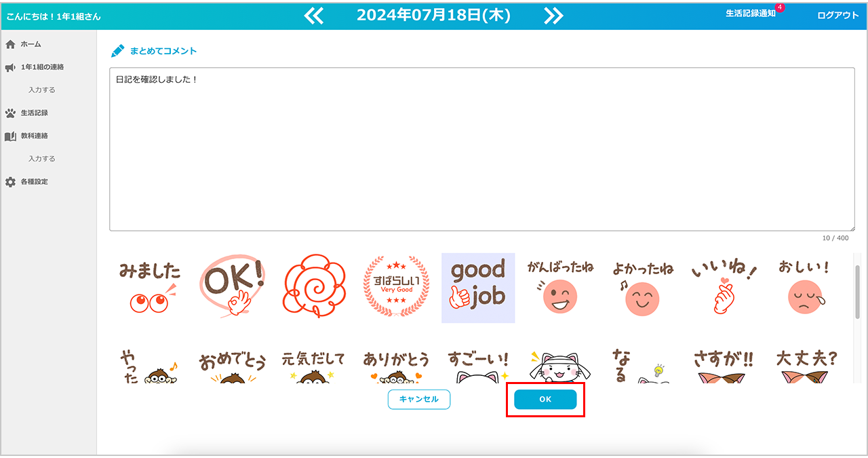The image size is (868, 458).
Task: Choose the おめでとう monkey stamp
Action: 233,367
